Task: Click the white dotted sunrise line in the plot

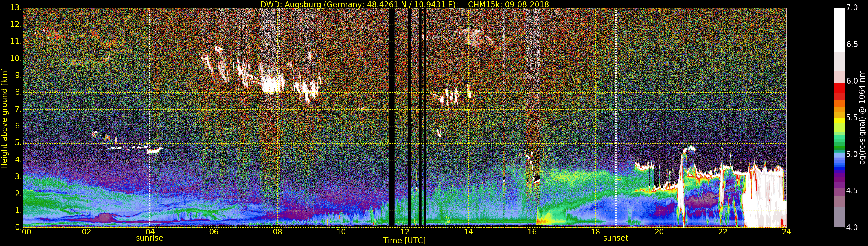Action: coord(150,118)
